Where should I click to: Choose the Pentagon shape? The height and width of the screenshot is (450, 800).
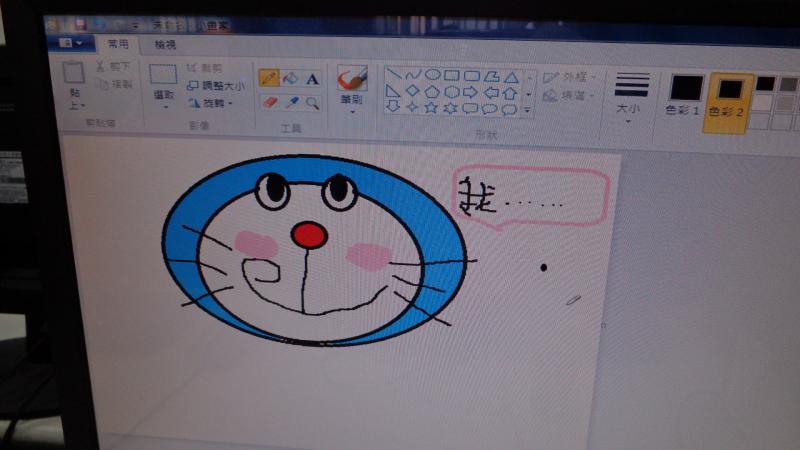(x=432, y=92)
